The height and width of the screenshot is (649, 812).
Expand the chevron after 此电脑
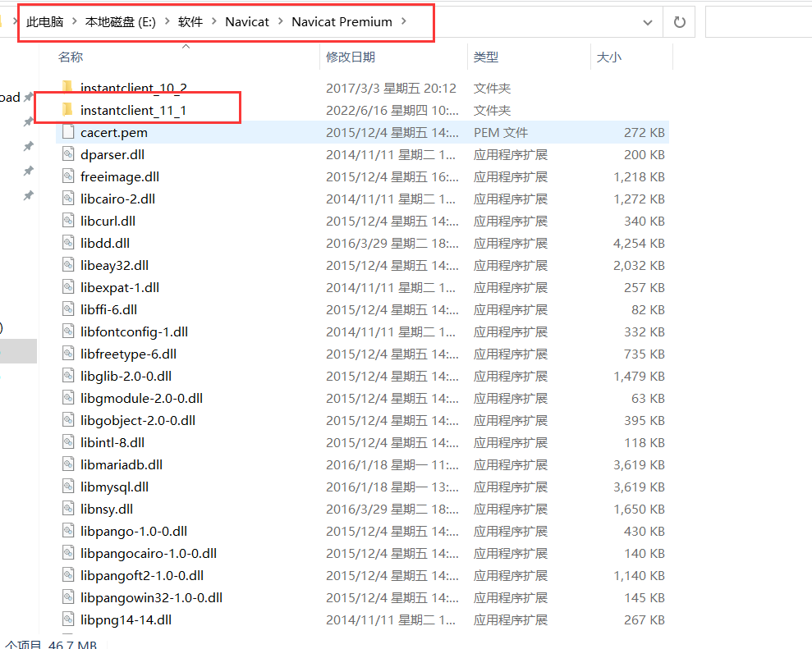[74, 21]
